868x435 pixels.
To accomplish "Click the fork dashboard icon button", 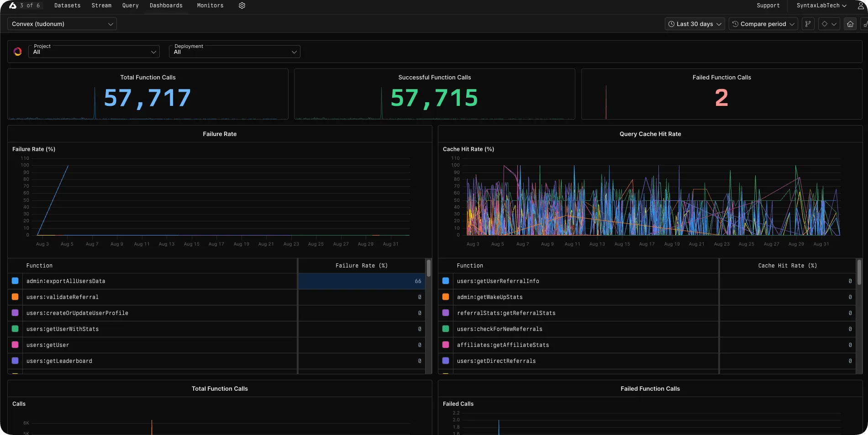I will point(808,24).
